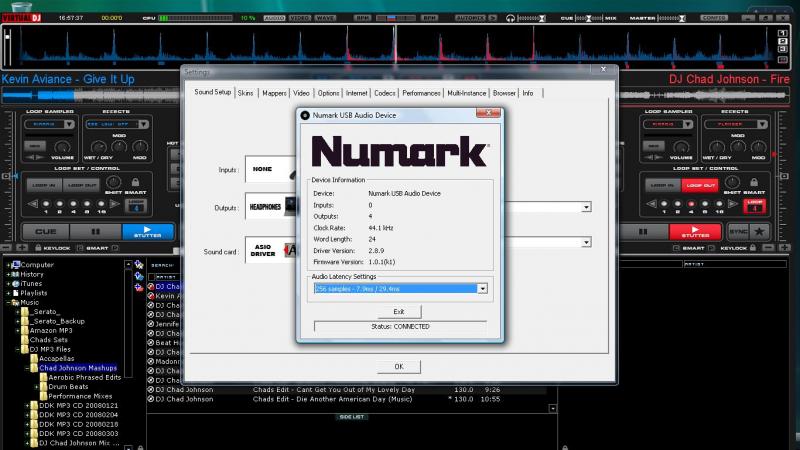
Task: Collapse the Music tree node
Action: [x=8, y=303]
